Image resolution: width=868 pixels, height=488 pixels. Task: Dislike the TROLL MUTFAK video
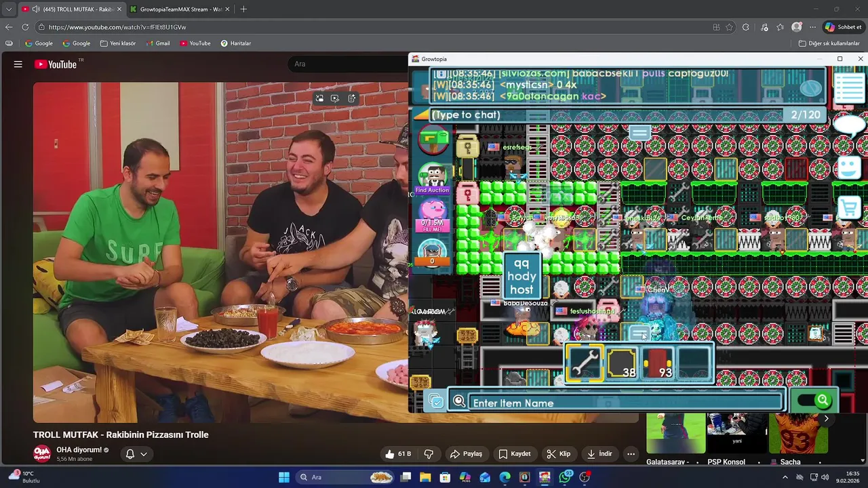(429, 454)
